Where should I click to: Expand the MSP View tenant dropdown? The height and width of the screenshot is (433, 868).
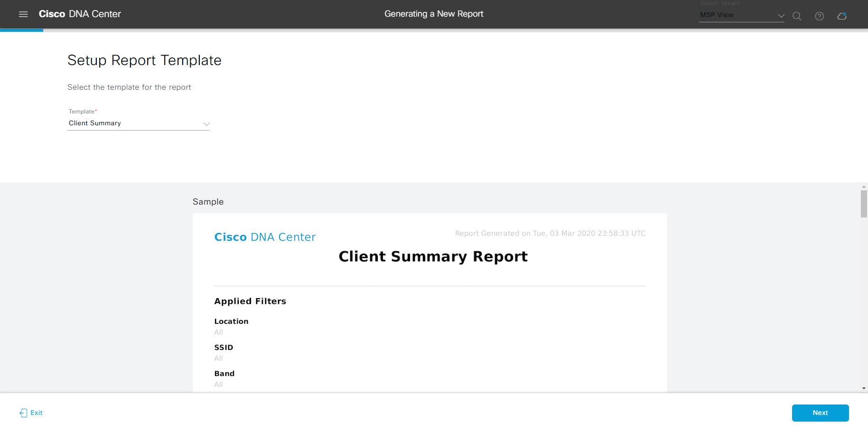click(742, 15)
